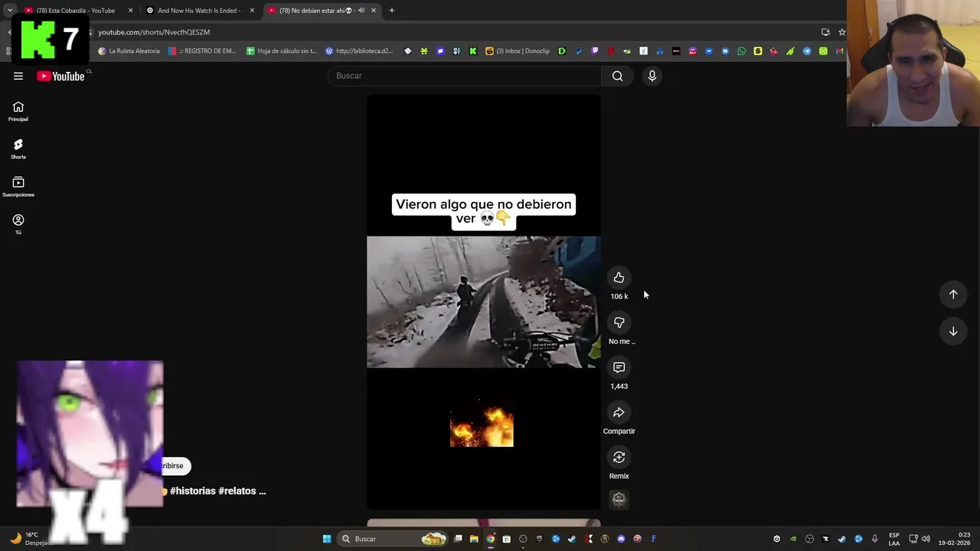Click the ESP LAA language indicator
This screenshot has width=980, height=551.
pyautogui.click(x=894, y=539)
